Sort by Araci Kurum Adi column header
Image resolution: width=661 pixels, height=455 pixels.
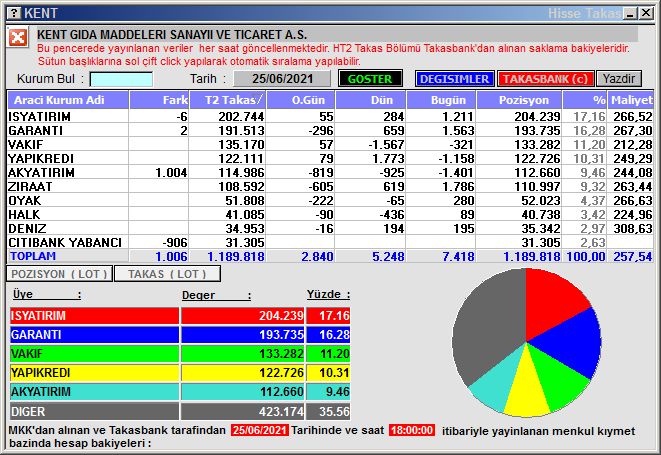click(x=68, y=100)
